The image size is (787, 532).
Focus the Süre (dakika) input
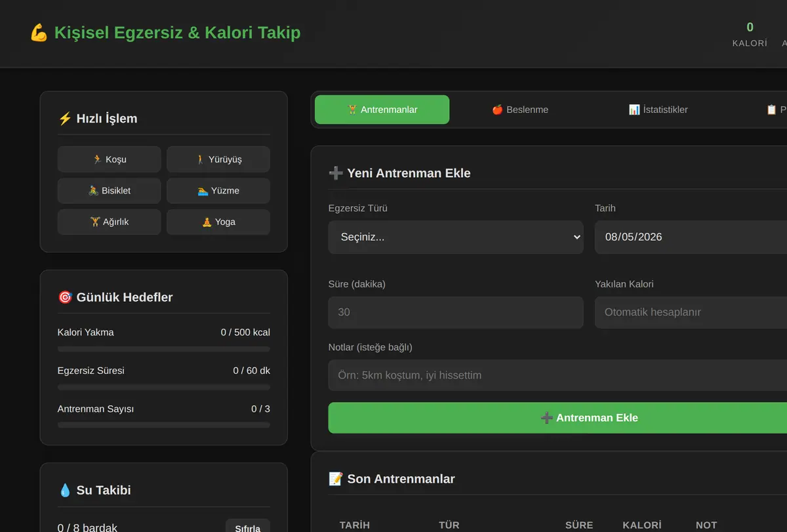coord(456,312)
